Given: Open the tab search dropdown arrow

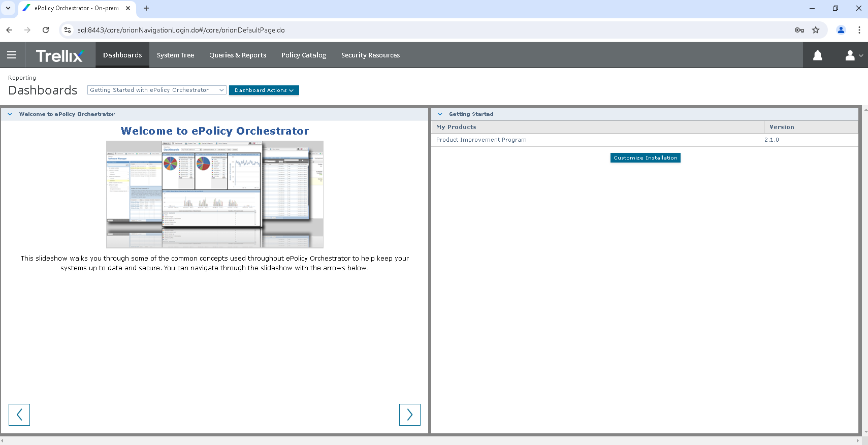Looking at the screenshot, I should [8, 8].
